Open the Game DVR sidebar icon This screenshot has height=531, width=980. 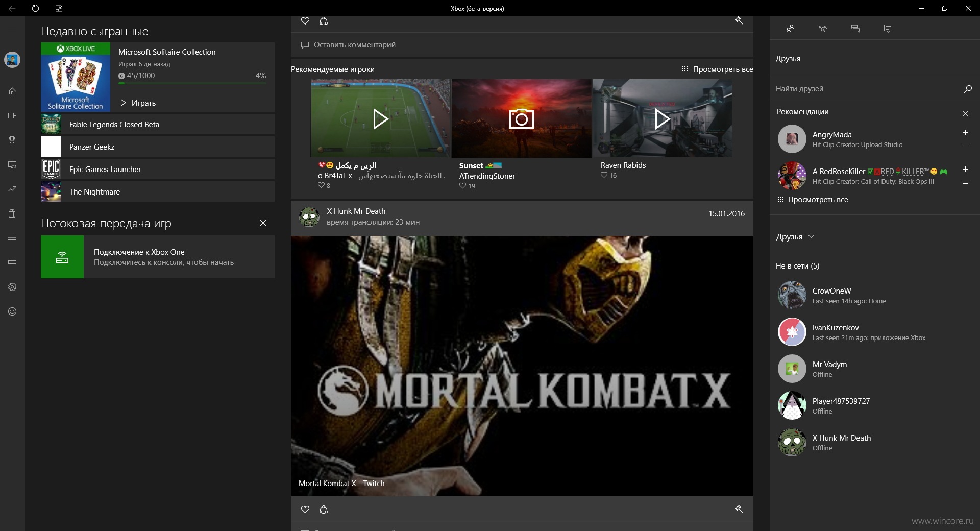(x=12, y=165)
